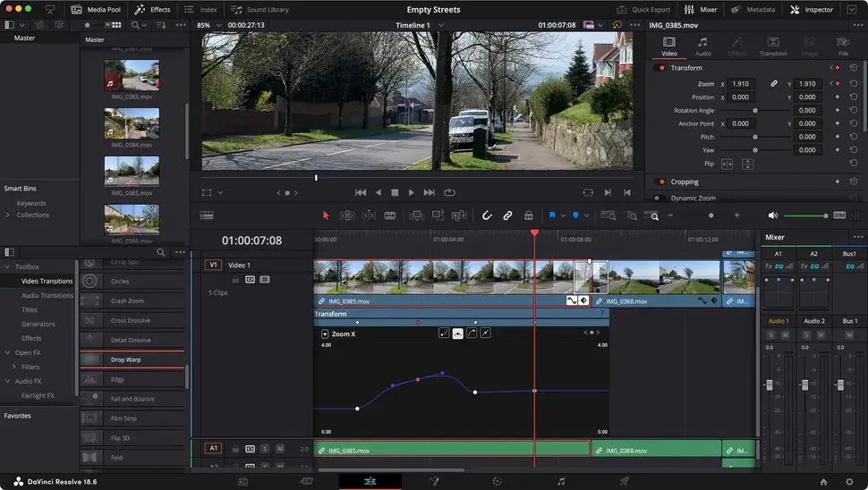This screenshot has width=868, height=490.
Task: Select the Blade edit mode tool
Action: [x=390, y=215]
